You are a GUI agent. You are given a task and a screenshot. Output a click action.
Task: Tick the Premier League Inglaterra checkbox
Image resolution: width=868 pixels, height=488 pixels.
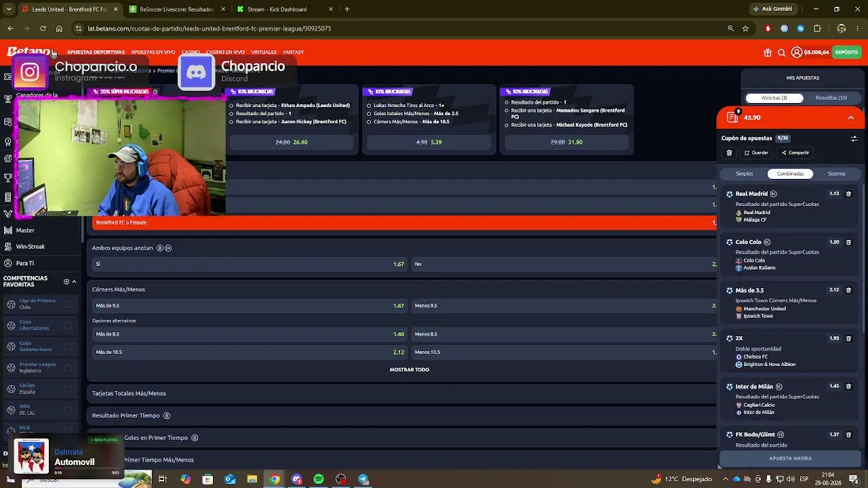68,367
